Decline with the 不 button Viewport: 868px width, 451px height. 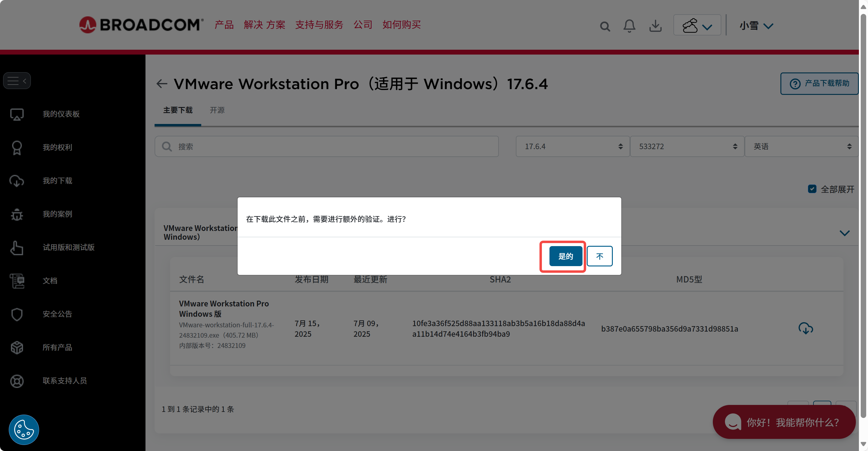pos(599,256)
